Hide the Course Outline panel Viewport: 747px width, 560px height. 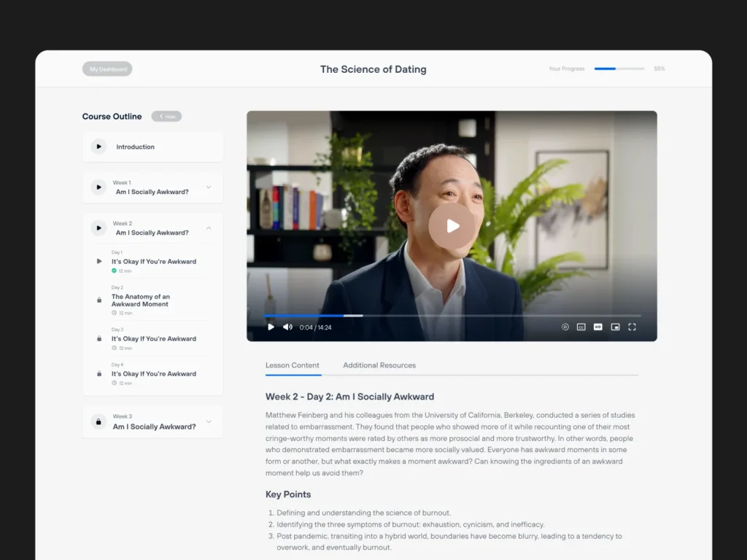(x=166, y=117)
